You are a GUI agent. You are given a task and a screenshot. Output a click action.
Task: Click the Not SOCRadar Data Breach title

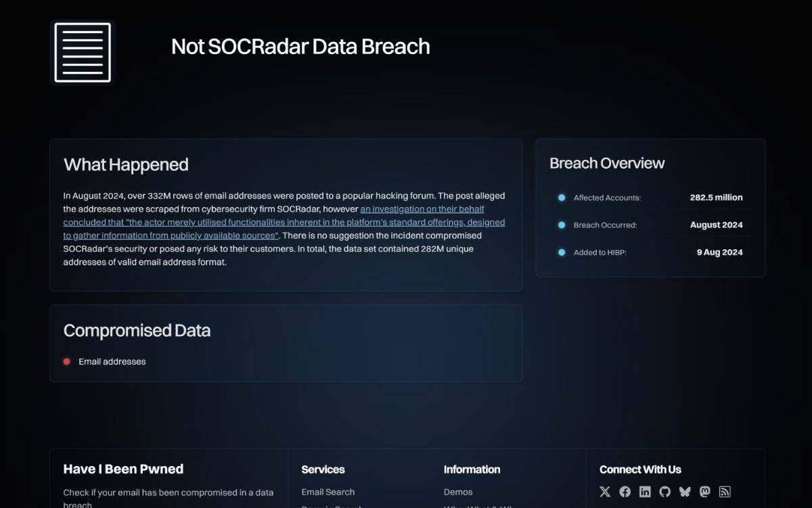point(300,46)
